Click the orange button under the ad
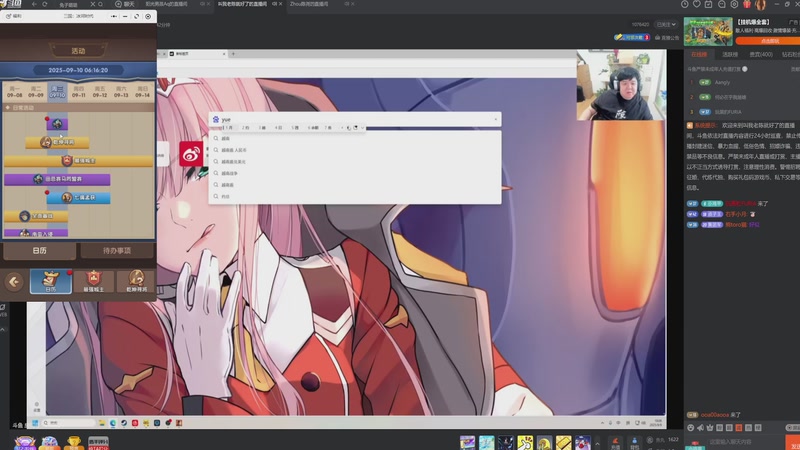 point(768,41)
